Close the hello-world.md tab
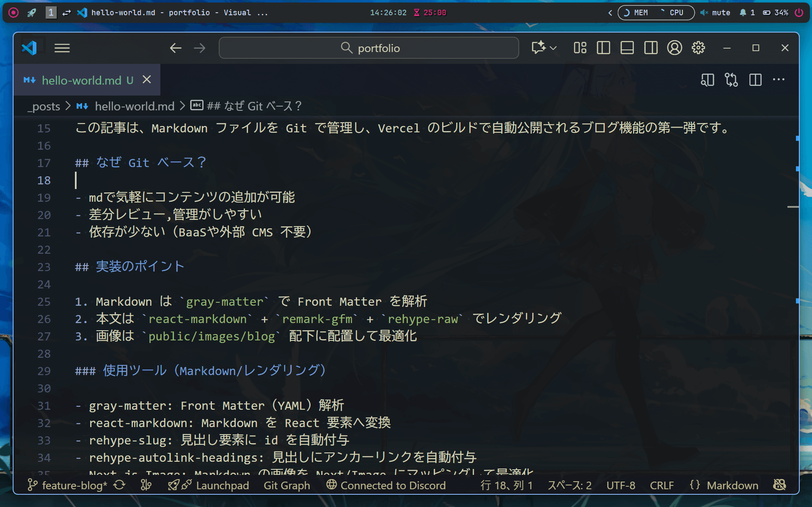The height and width of the screenshot is (507, 812). (x=147, y=79)
